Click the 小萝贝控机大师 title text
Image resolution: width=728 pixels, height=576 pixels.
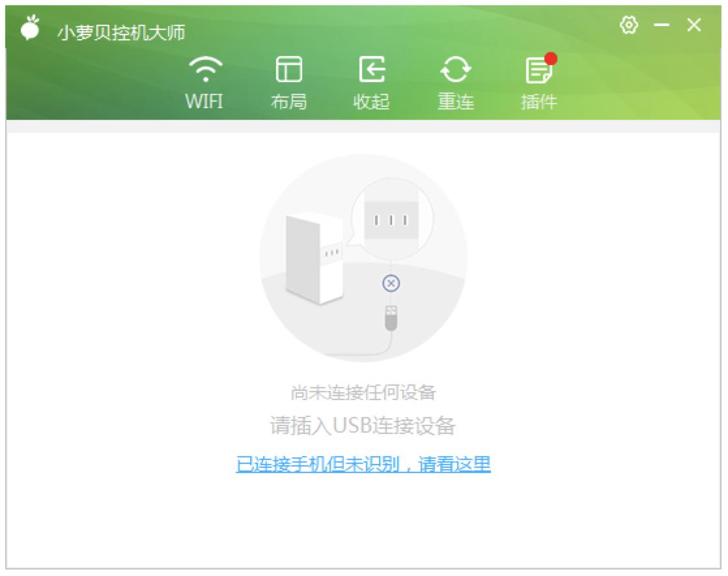click(121, 33)
